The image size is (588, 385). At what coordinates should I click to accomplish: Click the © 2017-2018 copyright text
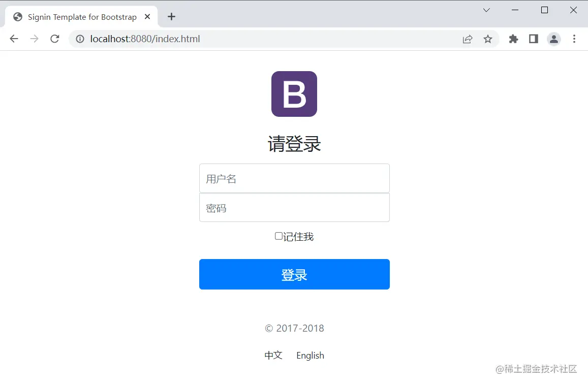coord(294,329)
